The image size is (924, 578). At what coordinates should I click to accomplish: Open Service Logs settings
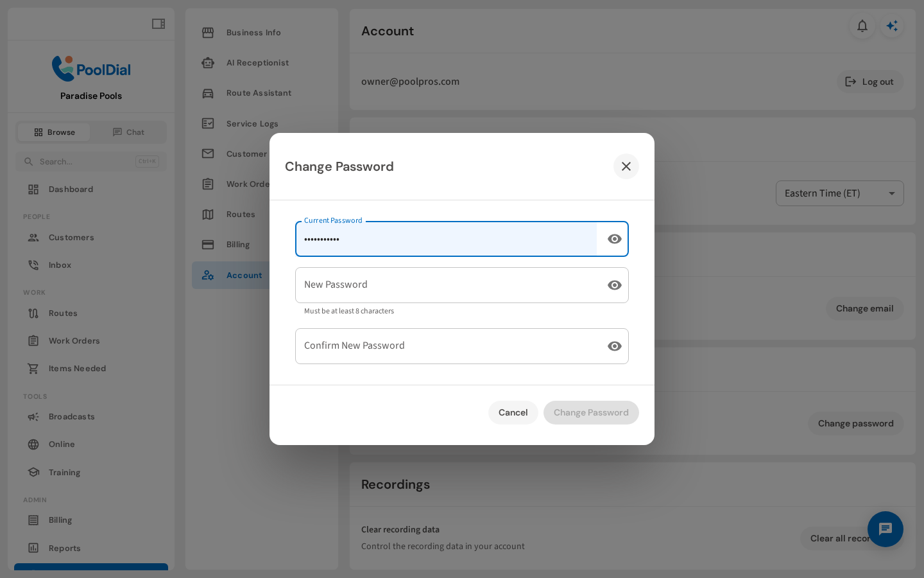click(x=262, y=123)
